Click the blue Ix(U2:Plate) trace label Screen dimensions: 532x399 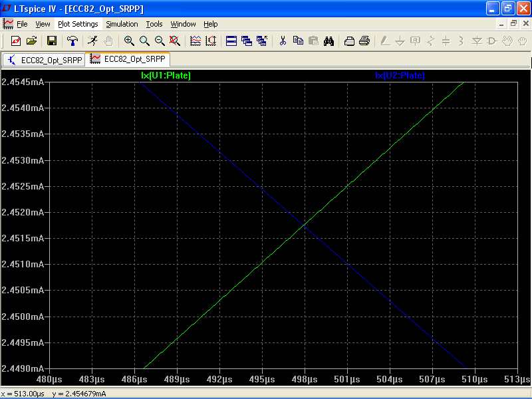click(x=400, y=75)
